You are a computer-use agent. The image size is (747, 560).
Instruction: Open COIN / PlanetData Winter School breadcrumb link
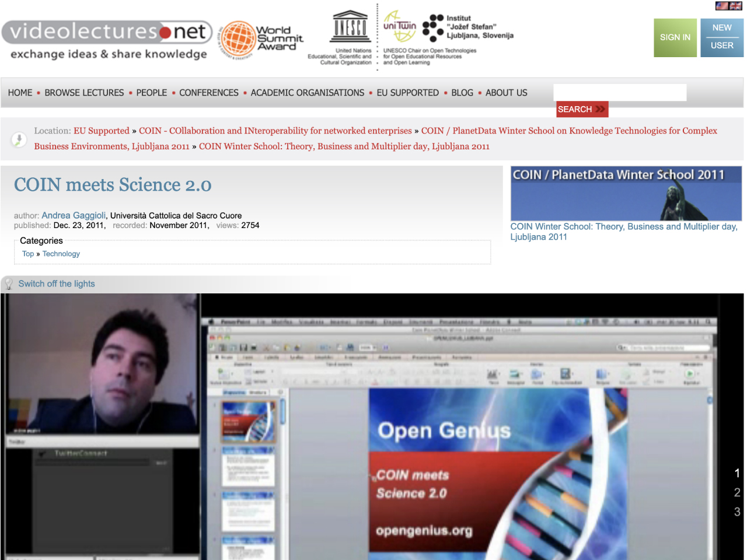coord(375,138)
